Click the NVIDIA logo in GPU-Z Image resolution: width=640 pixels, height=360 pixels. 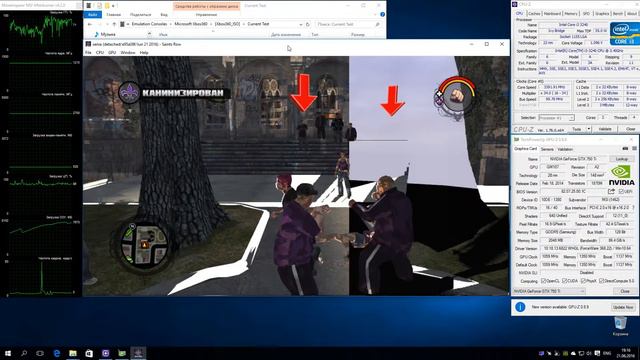click(621, 176)
